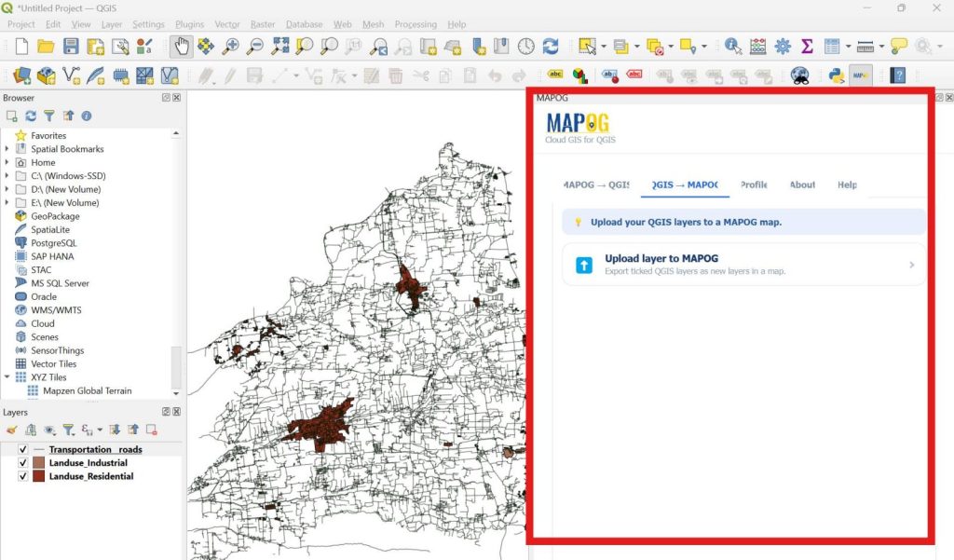
Task: Select the Identify Features tool
Action: tap(732, 47)
